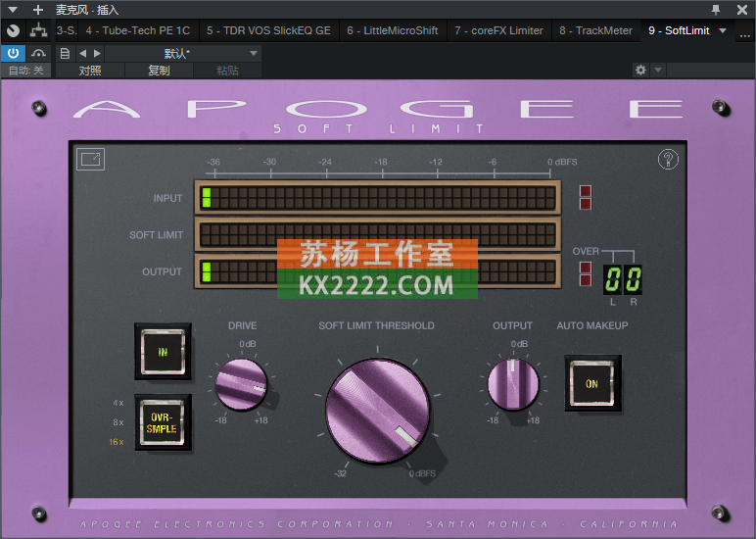The width and height of the screenshot is (756, 539).
Task: Toggle the 自动: 关 automation setting
Action: coord(26,71)
